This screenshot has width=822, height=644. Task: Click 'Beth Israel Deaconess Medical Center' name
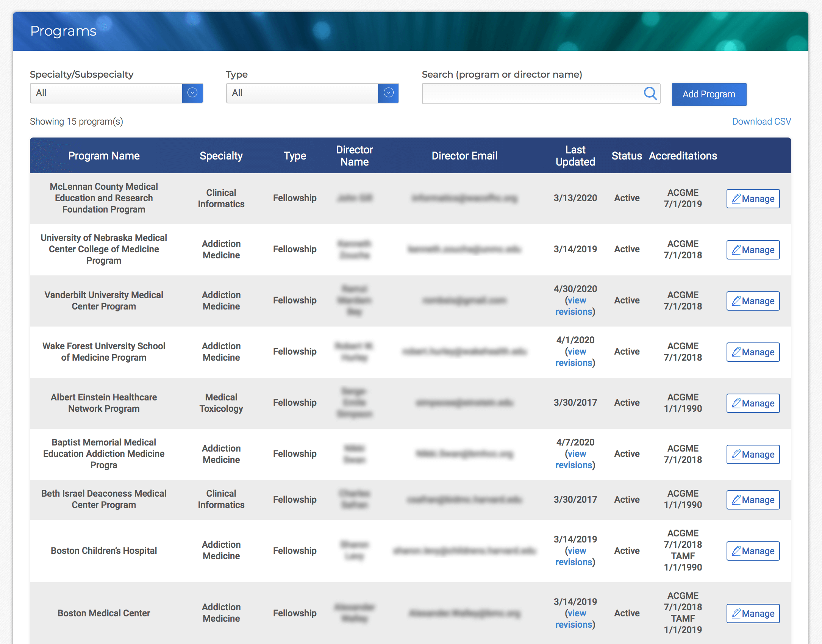coord(104,499)
